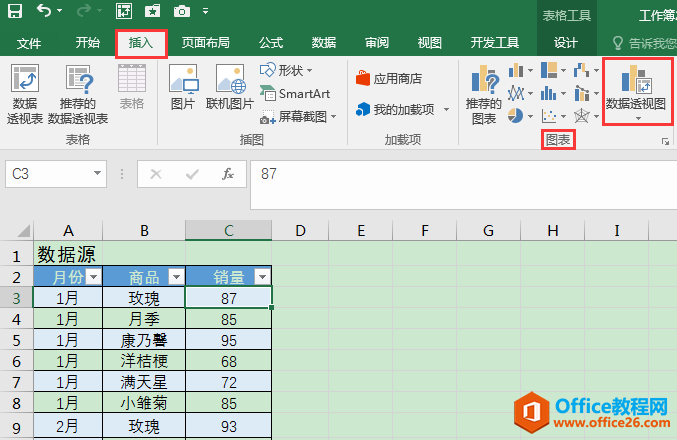Switch to the 公式 tab
Viewport: 677px width, 440px height.
[x=271, y=43]
